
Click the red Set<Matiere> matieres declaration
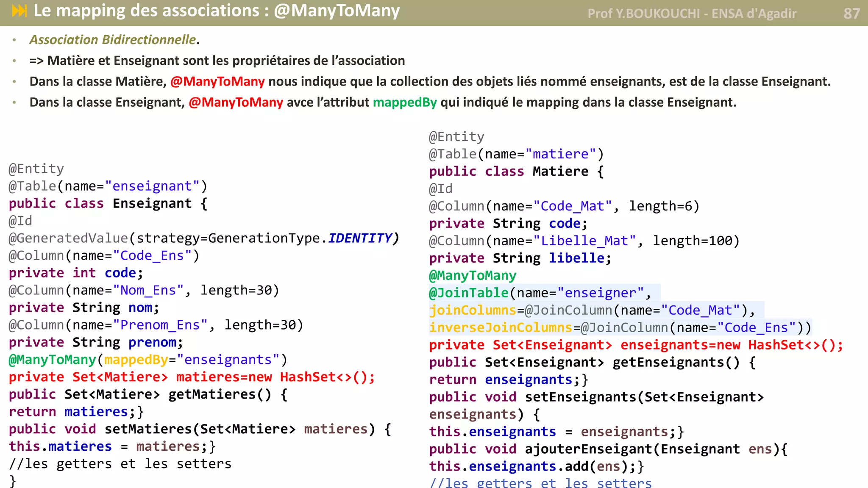pyautogui.click(x=192, y=377)
